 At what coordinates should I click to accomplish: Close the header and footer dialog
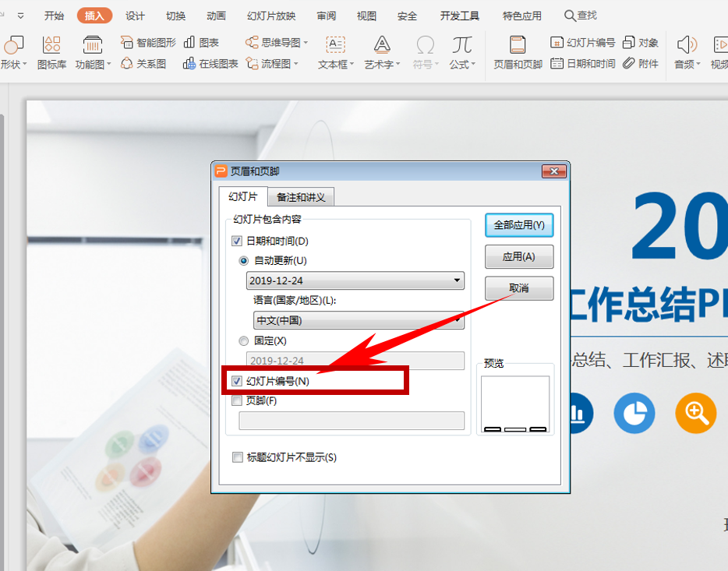[x=554, y=171]
